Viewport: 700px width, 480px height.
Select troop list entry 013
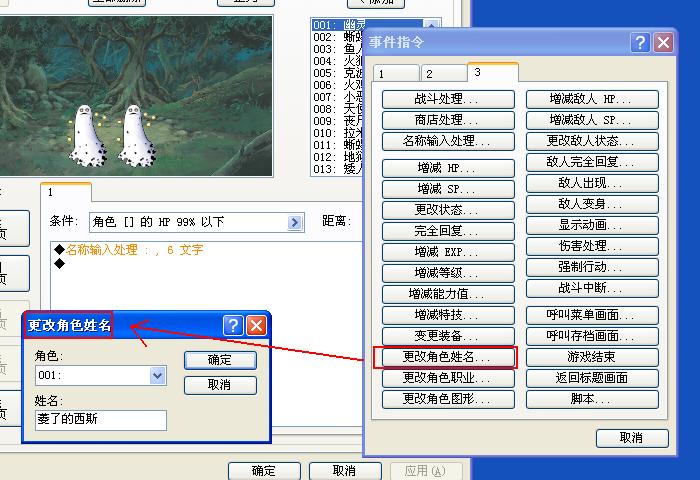338,169
